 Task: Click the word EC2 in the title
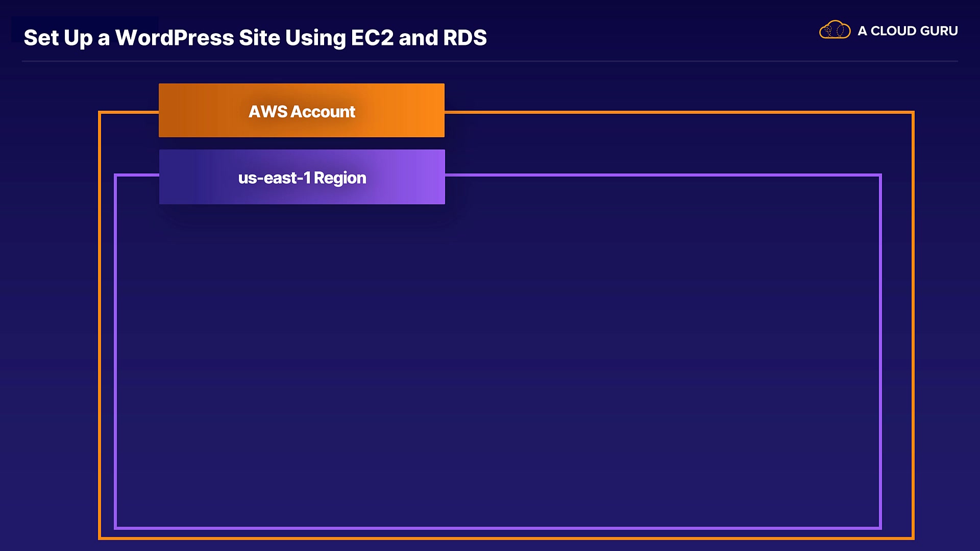pos(372,38)
